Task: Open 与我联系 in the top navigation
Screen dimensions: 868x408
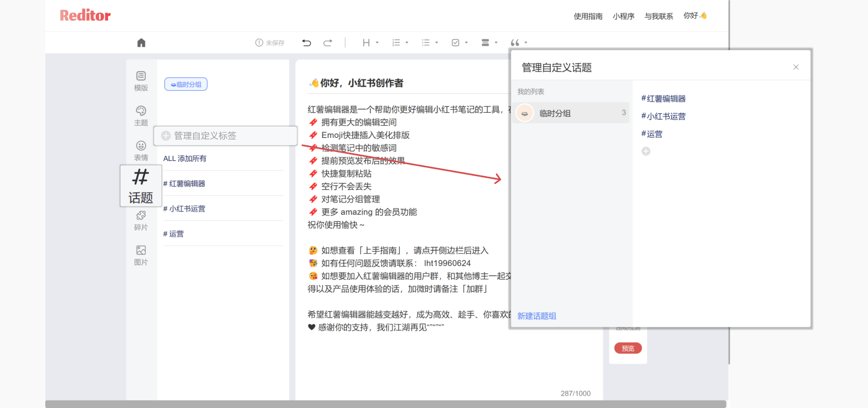Action: coord(659,16)
